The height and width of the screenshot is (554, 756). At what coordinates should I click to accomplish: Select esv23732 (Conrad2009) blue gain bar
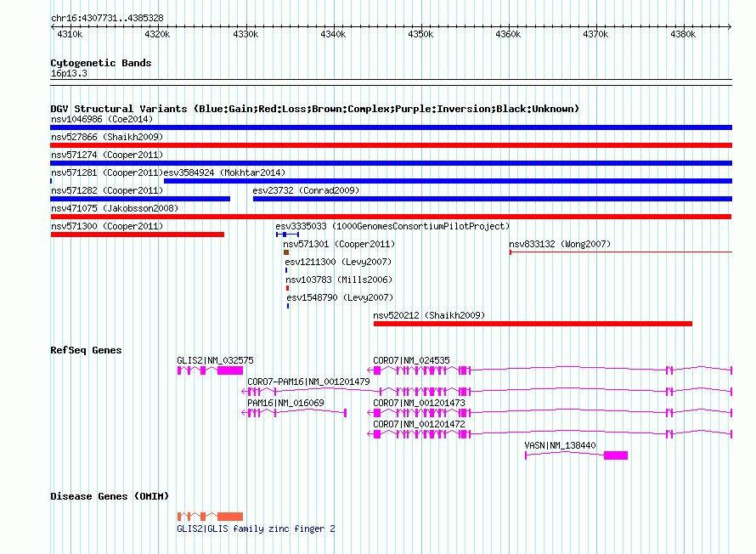pos(493,199)
